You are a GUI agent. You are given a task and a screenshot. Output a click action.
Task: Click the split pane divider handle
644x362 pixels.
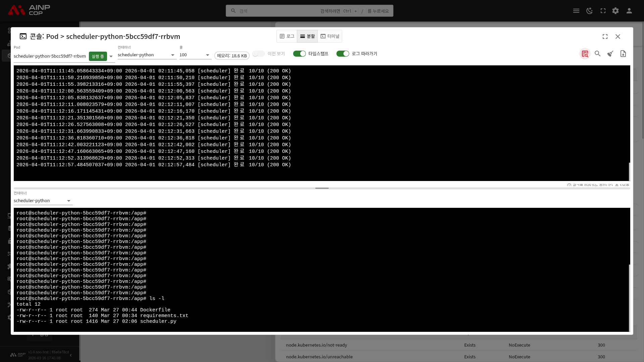(322, 188)
